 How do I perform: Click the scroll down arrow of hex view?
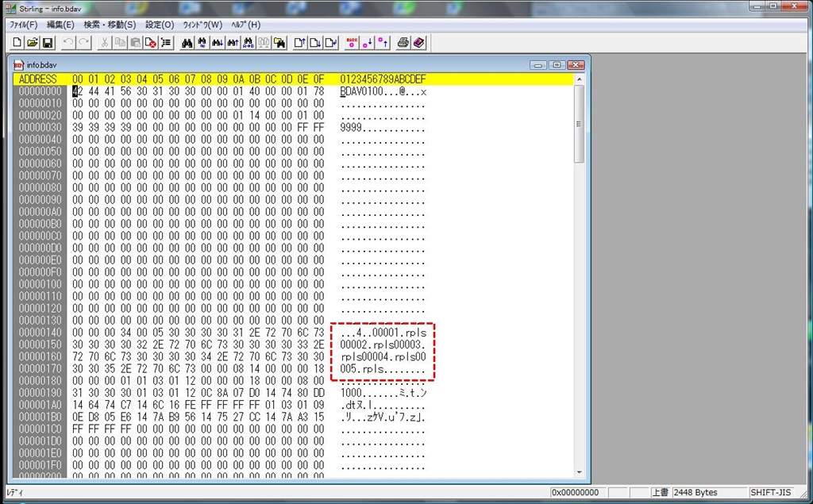[579, 472]
